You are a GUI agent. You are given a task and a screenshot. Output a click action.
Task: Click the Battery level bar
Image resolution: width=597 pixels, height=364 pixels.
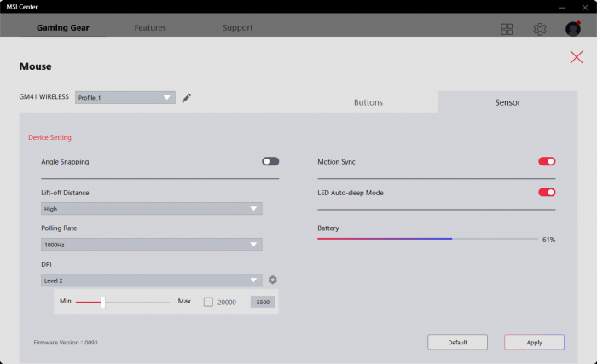pyautogui.click(x=427, y=239)
